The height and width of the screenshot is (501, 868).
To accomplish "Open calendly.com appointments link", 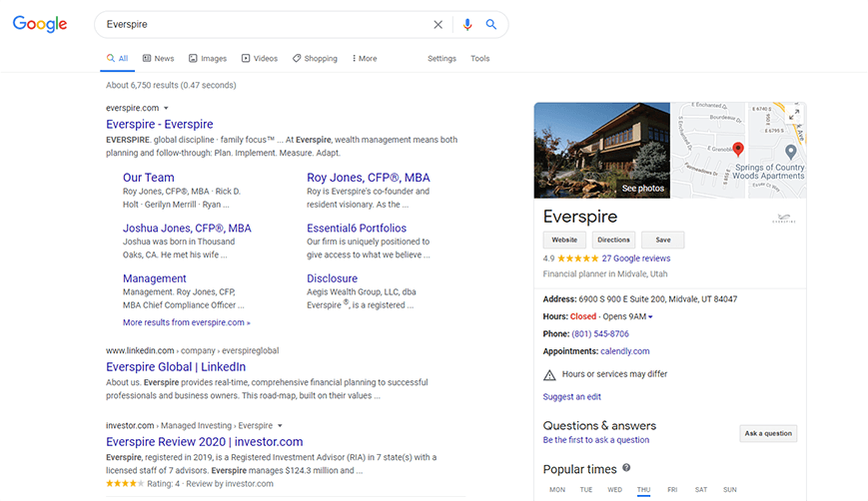I will [625, 351].
